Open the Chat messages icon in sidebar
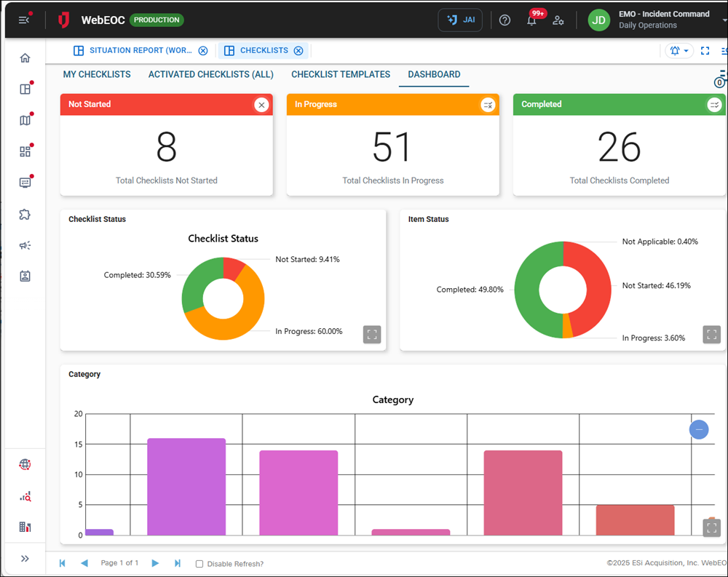Screen dimensions: 728x577 click(25, 183)
